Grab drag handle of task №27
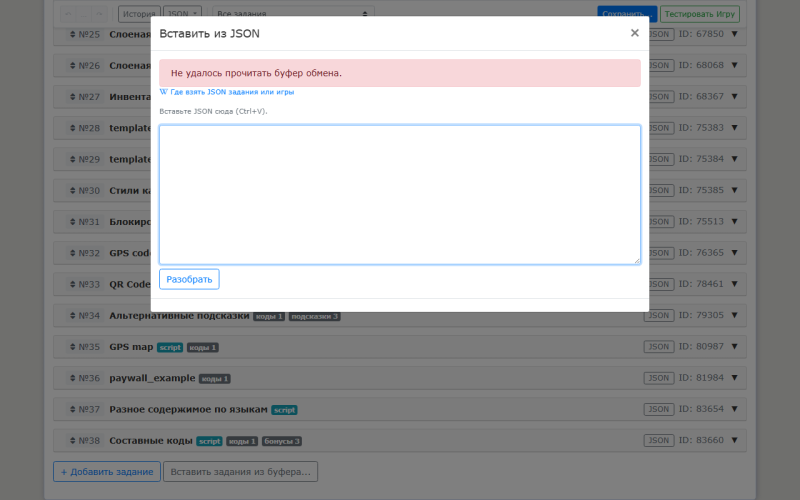800x500 pixels. coord(72,96)
